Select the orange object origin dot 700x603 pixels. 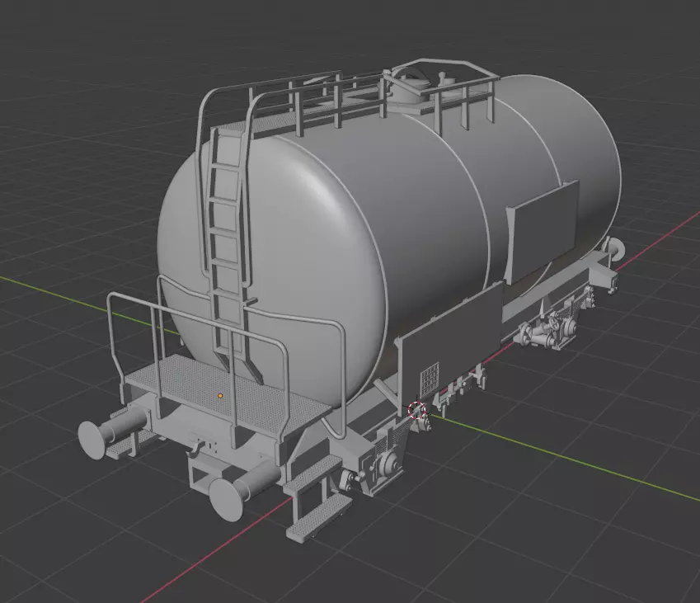[220, 396]
